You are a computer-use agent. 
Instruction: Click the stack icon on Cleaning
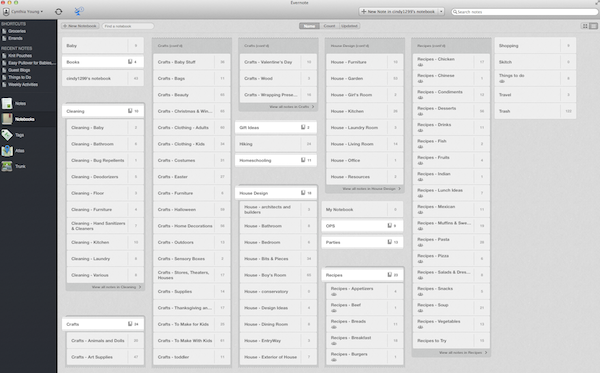pos(130,111)
